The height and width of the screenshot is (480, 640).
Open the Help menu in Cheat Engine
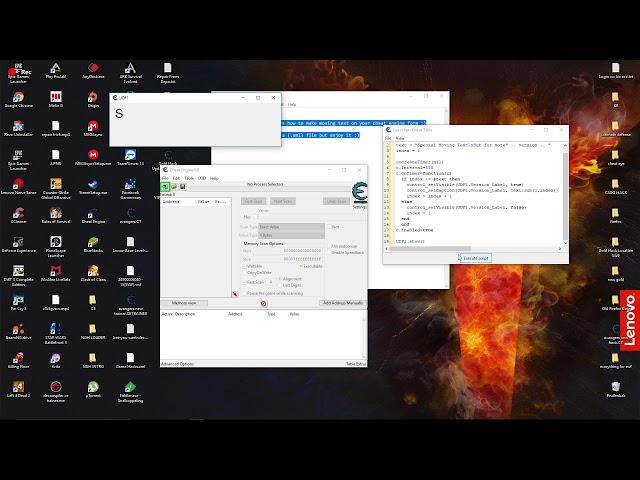click(x=214, y=178)
